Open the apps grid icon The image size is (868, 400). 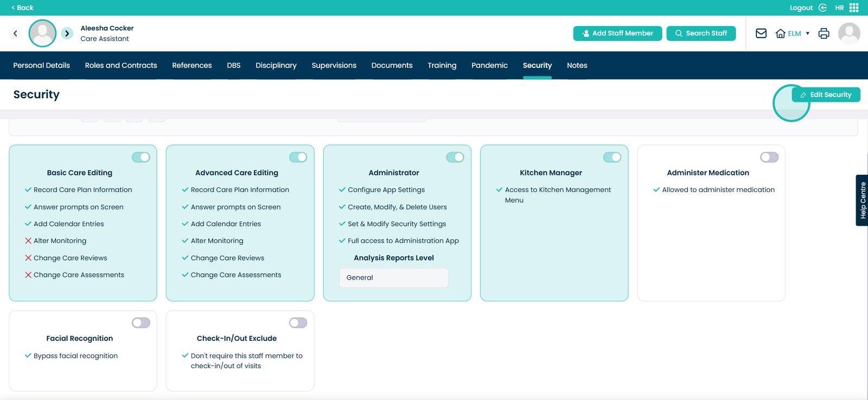tap(854, 8)
